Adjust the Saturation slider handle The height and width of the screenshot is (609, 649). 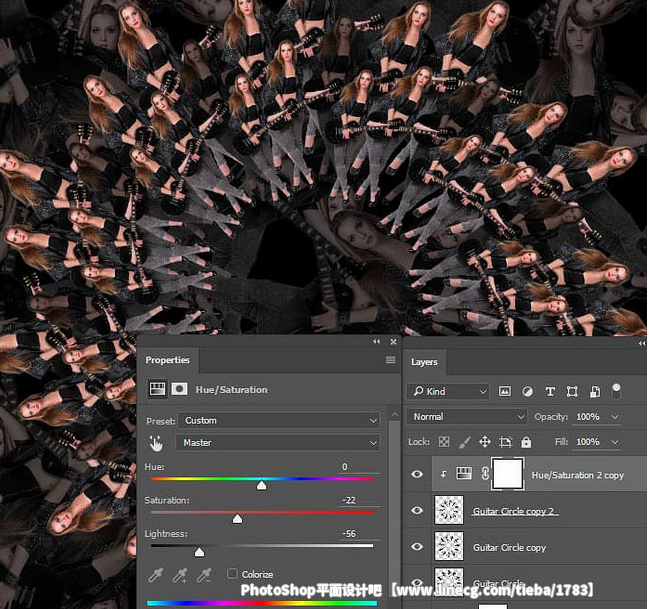click(x=237, y=518)
